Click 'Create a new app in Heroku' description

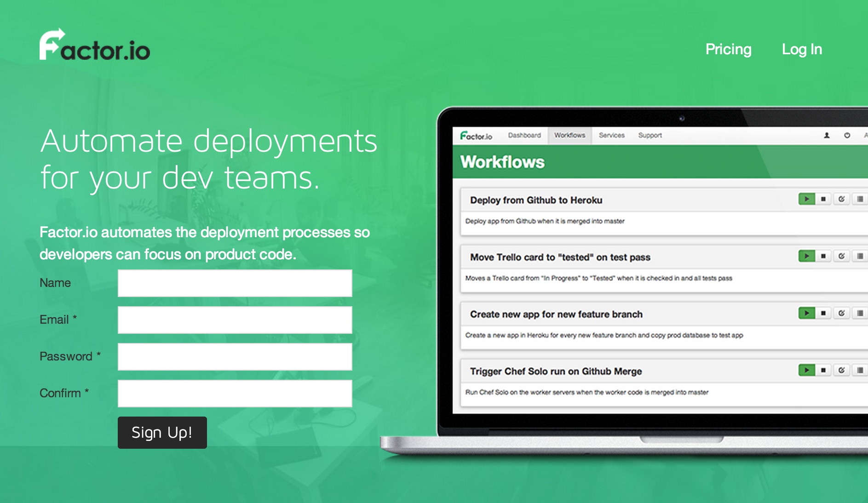pyautogui.click(x=604, y=335)
